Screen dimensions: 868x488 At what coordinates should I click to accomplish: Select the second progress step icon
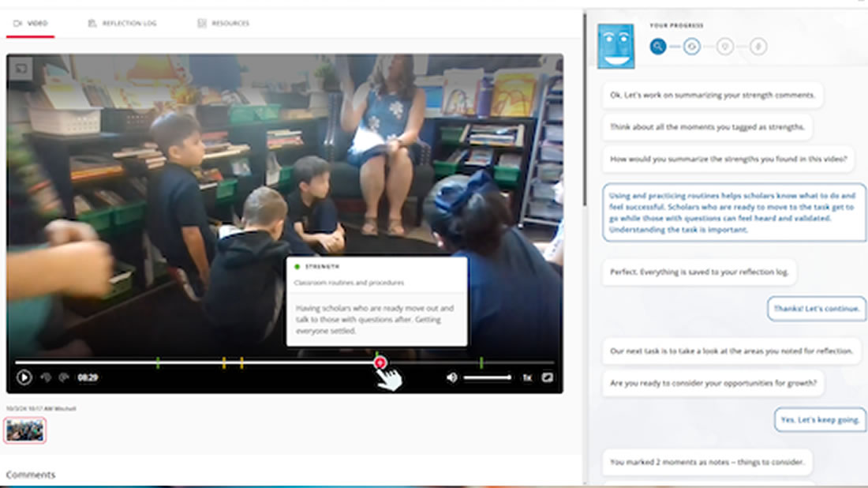point(692,47)
